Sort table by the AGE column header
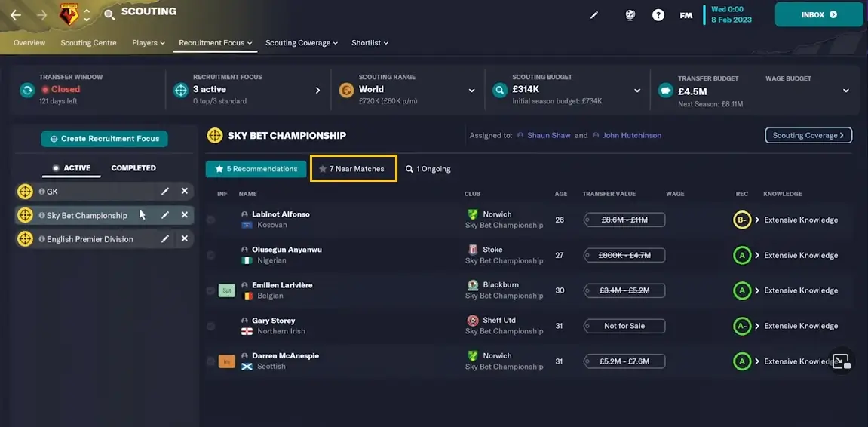Screen dimensions: 868x427 pos(561,194)
